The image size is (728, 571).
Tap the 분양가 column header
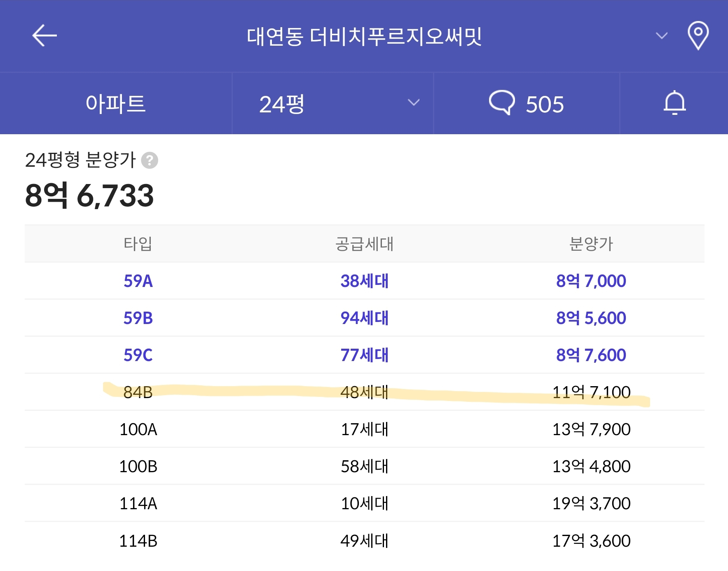coord(591,244)
